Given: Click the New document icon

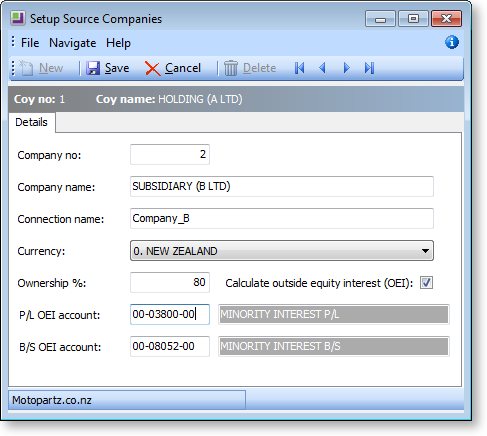Looking at the screenshot, I should (26, 68).
